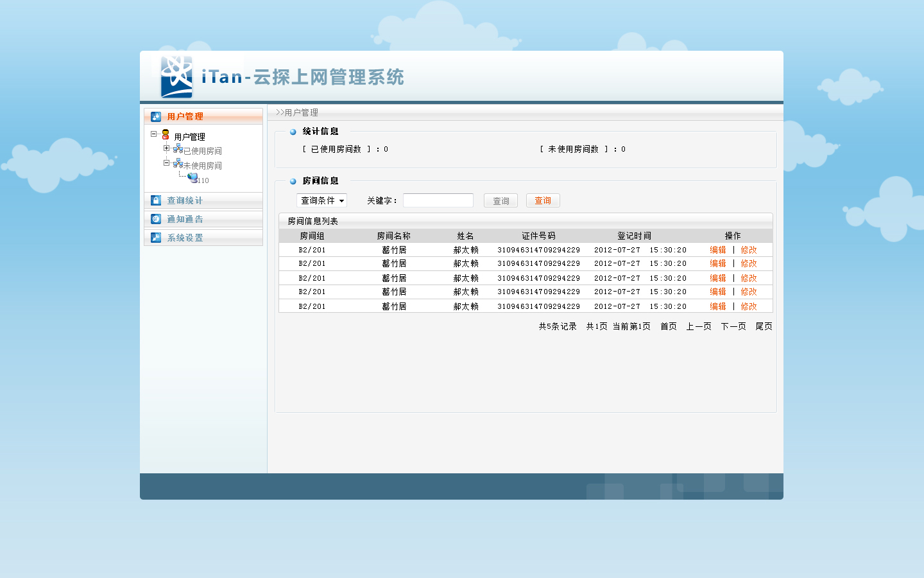Click the 共5条记录 record count text
Screen dimensions: 924x578
coord(558,326)
